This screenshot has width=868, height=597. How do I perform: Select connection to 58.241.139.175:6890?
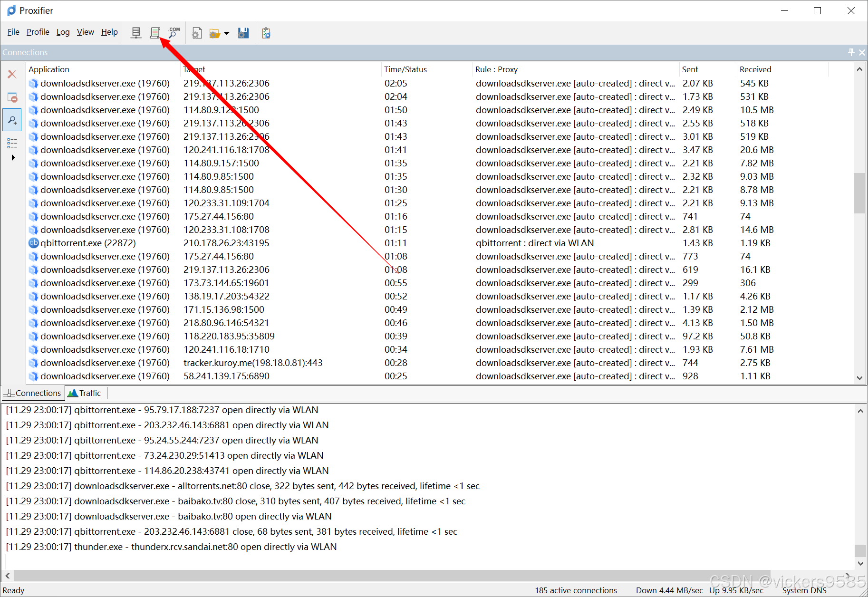tap(440, 376)
